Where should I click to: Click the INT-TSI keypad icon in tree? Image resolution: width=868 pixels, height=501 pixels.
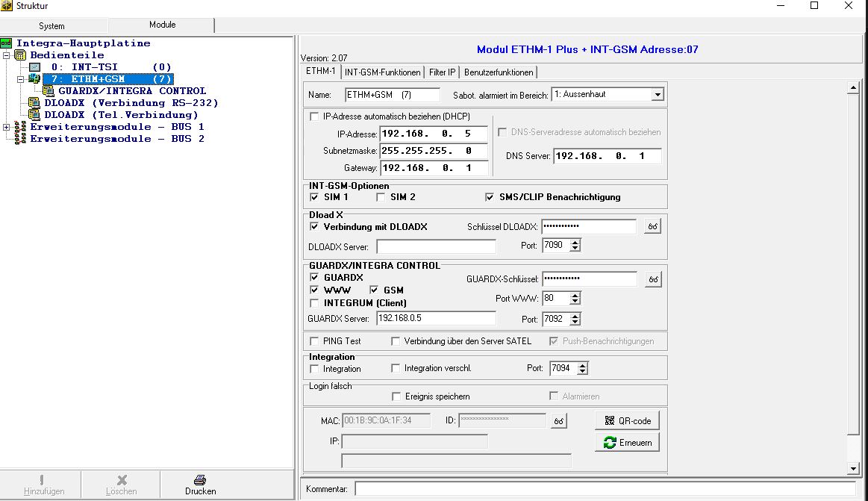click(x=34, y=67)
